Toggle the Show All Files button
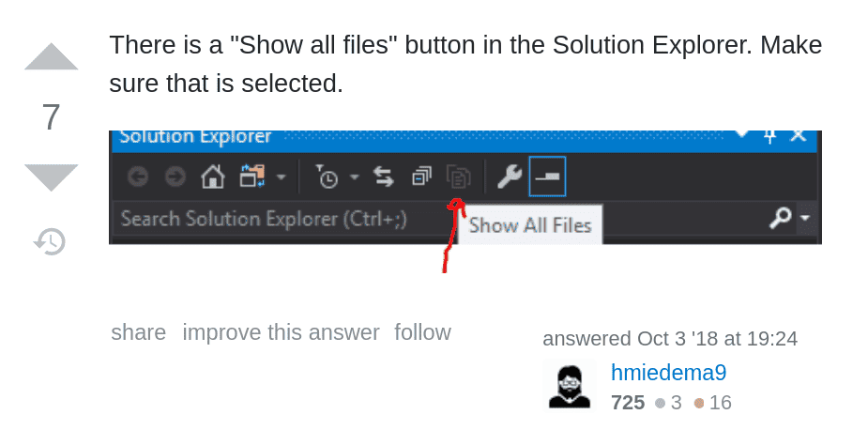Screen dimensions: 868x430 coord(458,177)
